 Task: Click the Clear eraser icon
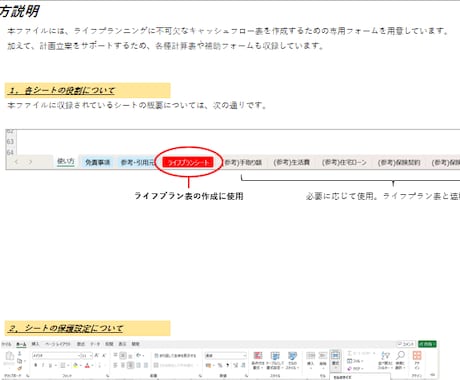(350, 368)
